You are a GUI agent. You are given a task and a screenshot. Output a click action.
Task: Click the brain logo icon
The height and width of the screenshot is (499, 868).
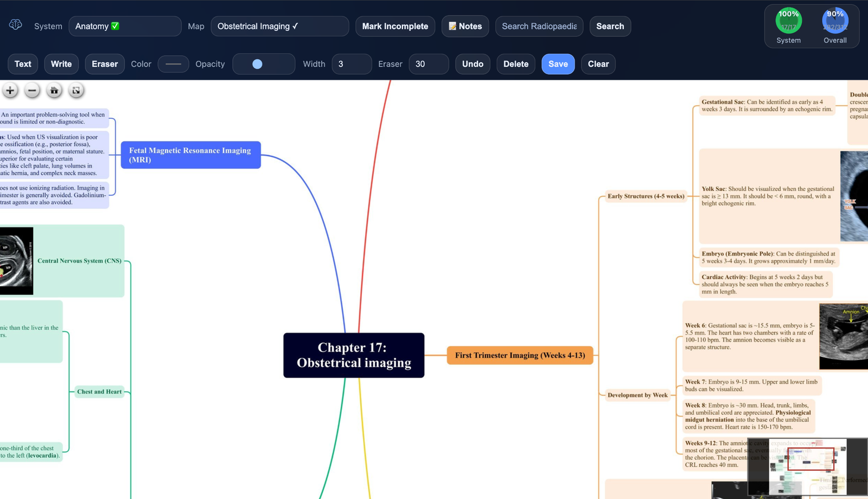[15, 25]
